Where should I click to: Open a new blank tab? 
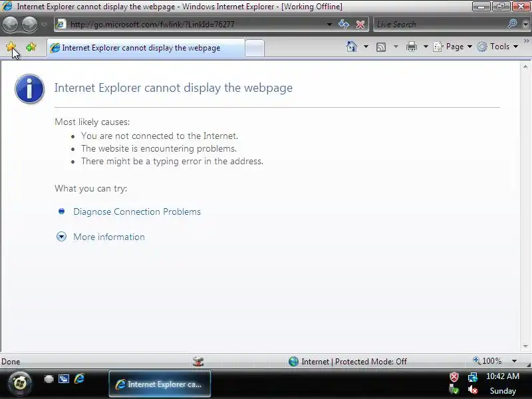pyautogui.click(x=255, y=48)
